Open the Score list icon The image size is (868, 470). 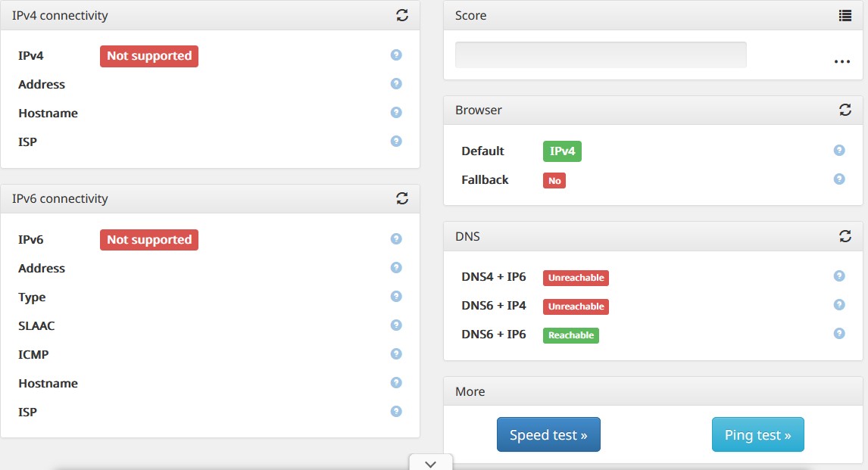tap(845, 15)
